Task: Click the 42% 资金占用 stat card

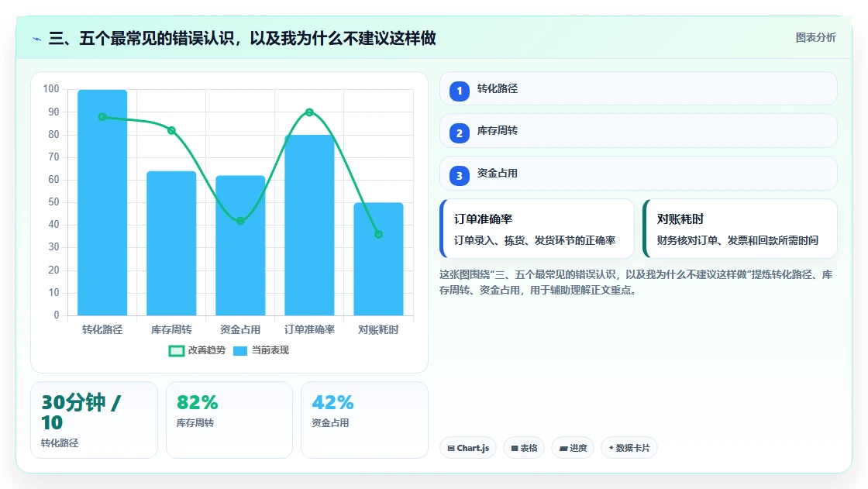Action: coord(364,420)
